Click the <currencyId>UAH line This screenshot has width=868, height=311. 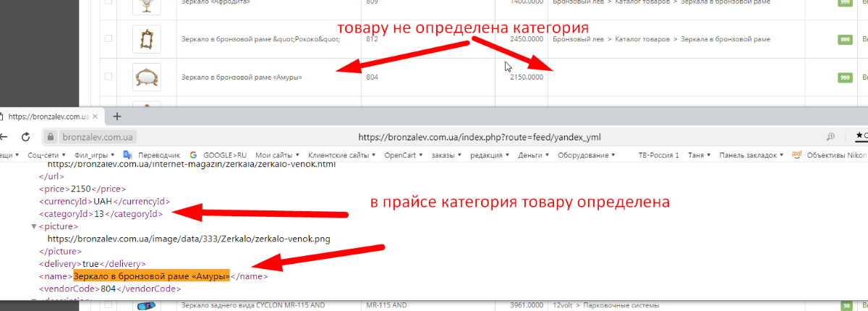click(x=104, y=201)
